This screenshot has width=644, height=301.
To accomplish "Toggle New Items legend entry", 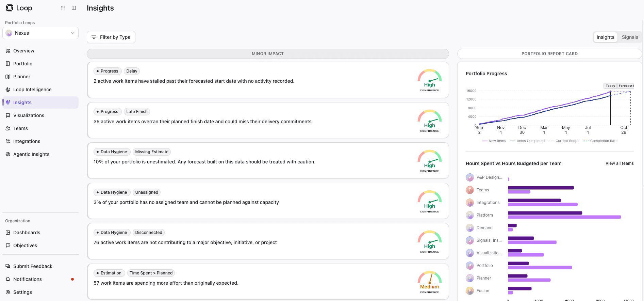I will [494, 141].
